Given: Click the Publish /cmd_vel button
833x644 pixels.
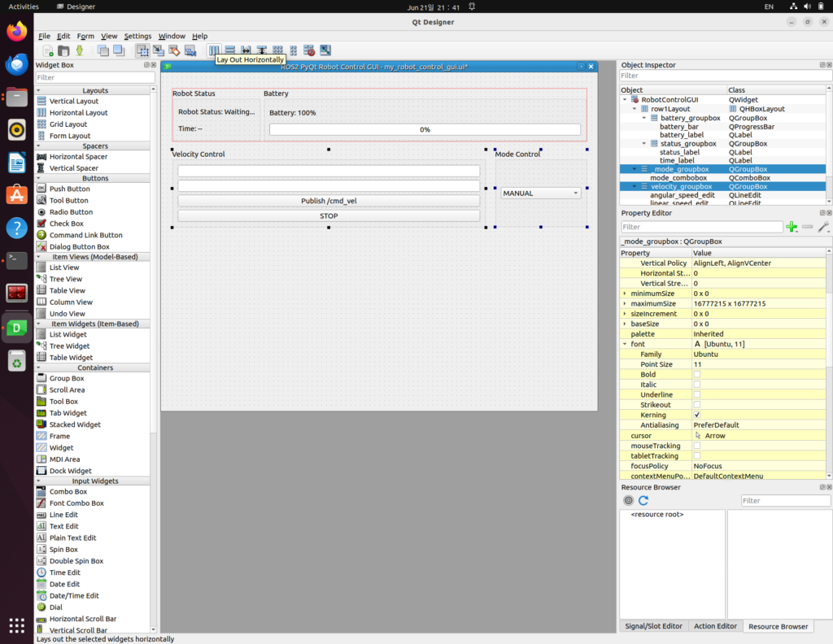Looking at the screenshot, I should (x=329, y=201).
